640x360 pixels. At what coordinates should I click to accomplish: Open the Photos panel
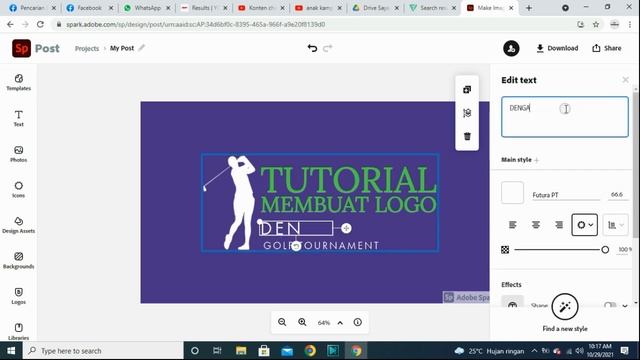click(18, 154)
